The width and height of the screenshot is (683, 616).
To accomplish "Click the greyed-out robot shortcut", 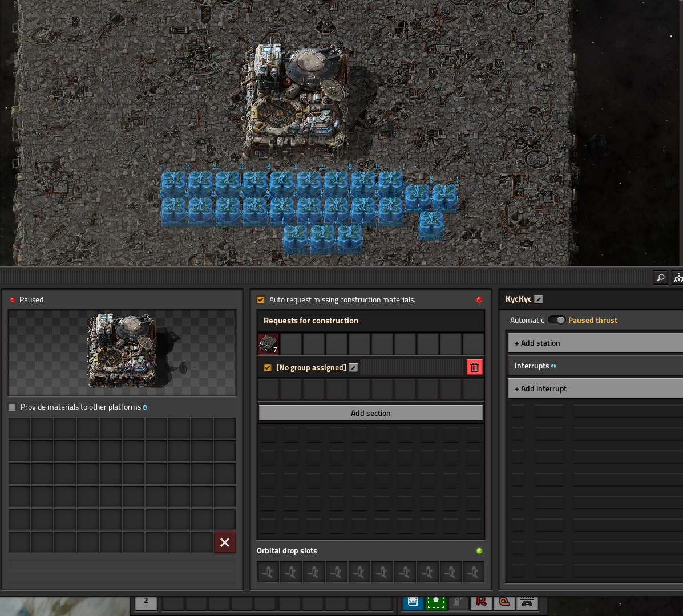I will [x=458, y=602].
